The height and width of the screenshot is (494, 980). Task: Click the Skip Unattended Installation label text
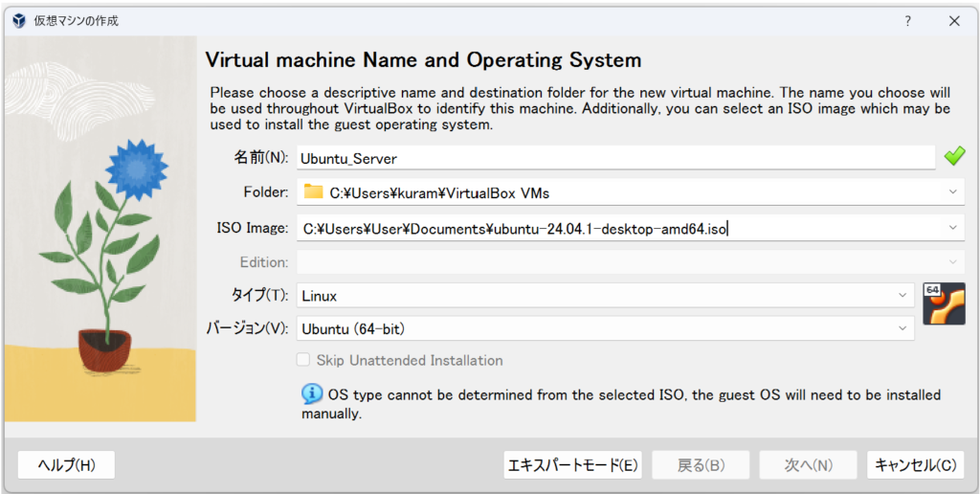pyautogui.click(x=410, y=360)
